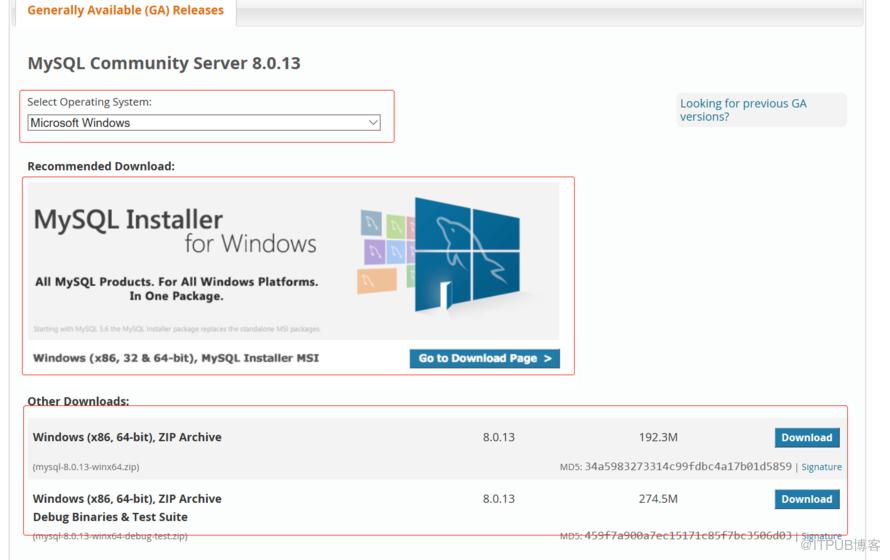Click the Windows logo dolphin graphic
Viewport: 890px width, 560px height.
click(467, 254)
